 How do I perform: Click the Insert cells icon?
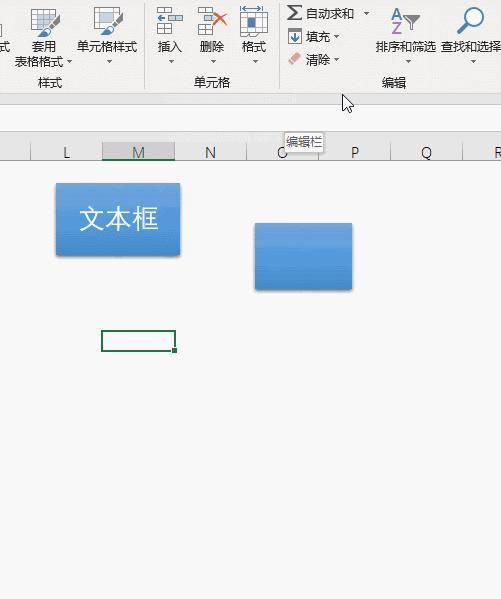point(170,21)
